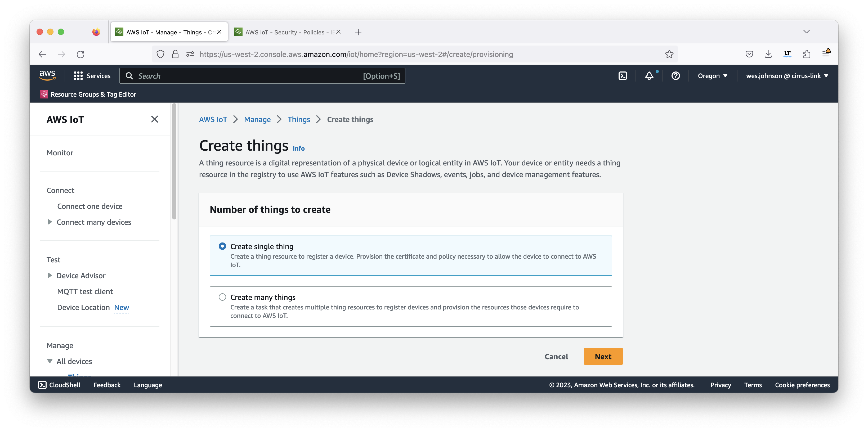Open MQTT test client in sidebar
This screenshot has height=432, width=868.
pyautogui.click(x=85, y=291)
